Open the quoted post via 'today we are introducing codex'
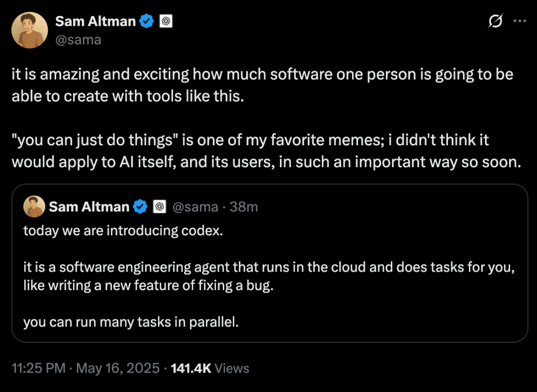 coord(123,231)
